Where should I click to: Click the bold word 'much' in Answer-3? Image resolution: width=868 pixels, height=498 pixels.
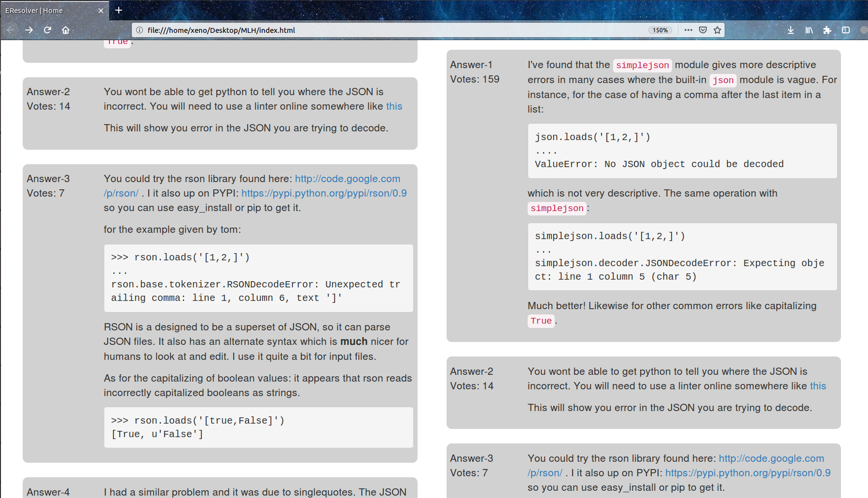(354, 341)
